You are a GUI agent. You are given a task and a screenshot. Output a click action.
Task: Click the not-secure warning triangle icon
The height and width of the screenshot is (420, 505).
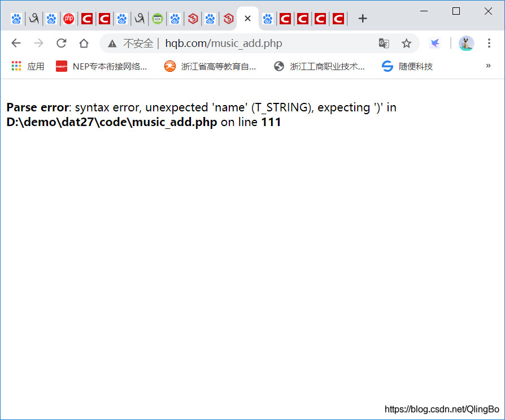(112, 43)
